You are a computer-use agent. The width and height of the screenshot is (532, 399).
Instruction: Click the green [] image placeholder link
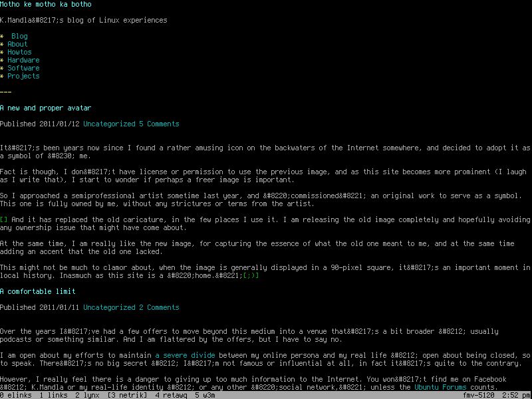pyautogui.click(x=4, y=219)
